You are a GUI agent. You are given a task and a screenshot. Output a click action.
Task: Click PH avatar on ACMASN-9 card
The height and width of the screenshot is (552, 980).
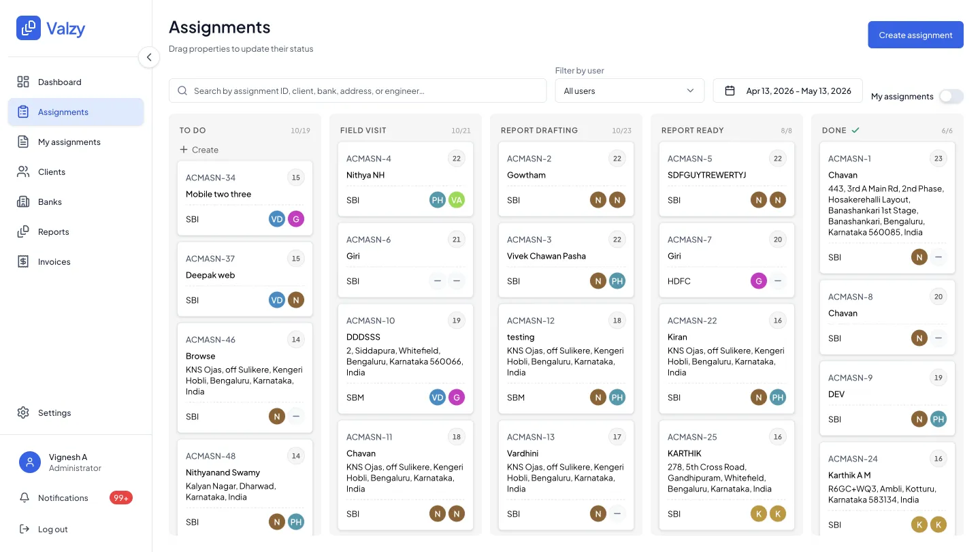point(938,419)
